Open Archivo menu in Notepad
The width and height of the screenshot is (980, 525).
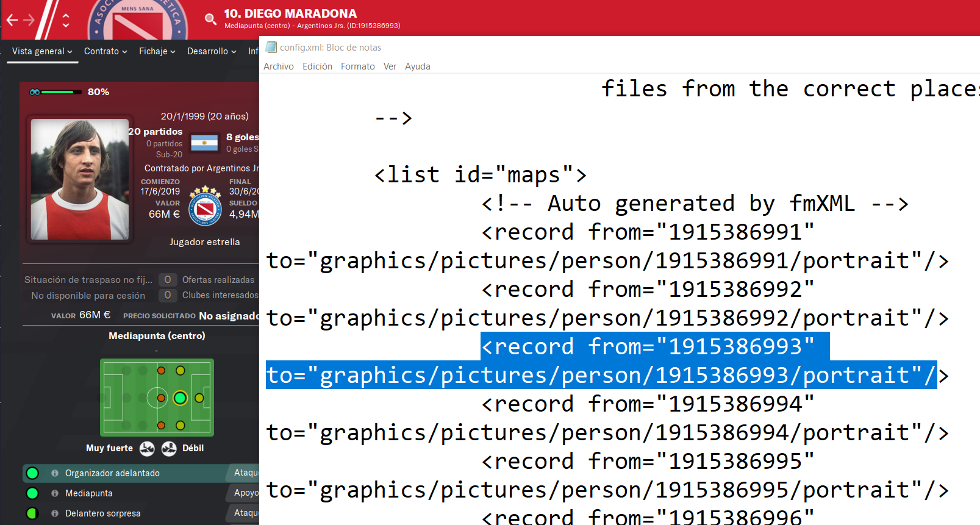(x=279, y=66)
